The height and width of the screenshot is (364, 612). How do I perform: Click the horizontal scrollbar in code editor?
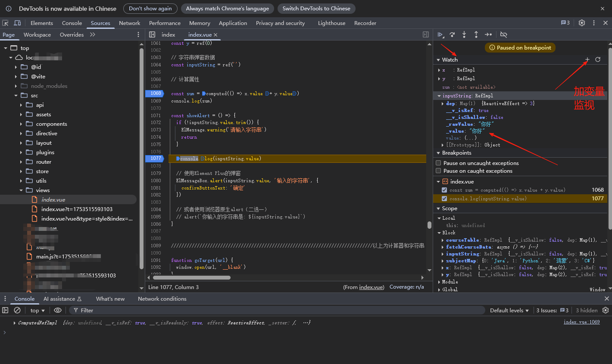coord(192,277)
